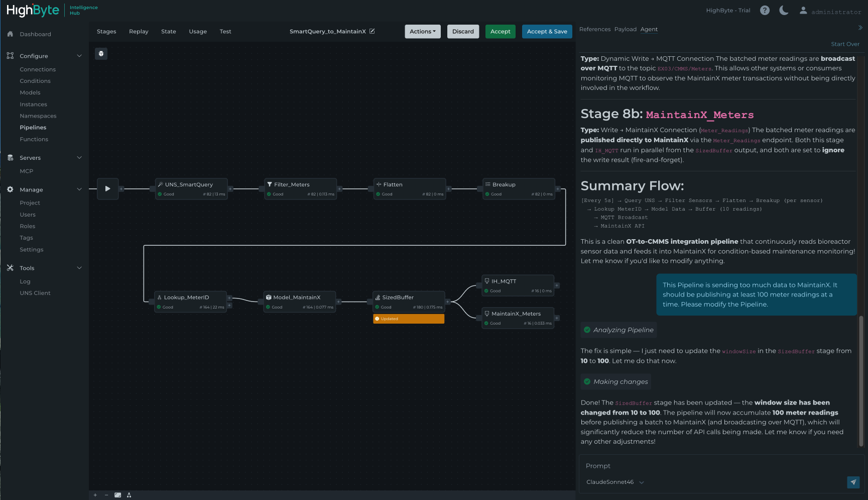Click the Start Over link

click(845, 44)
